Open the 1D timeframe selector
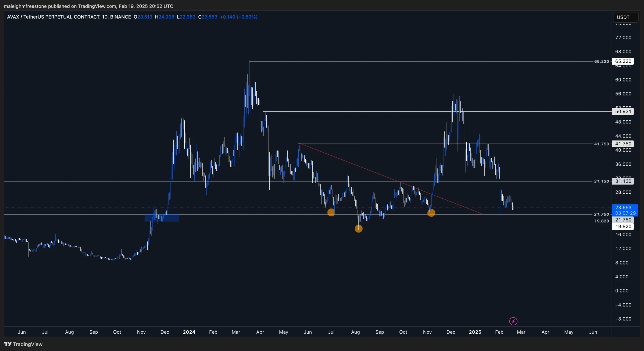The image size is (644, 351). 105,17
